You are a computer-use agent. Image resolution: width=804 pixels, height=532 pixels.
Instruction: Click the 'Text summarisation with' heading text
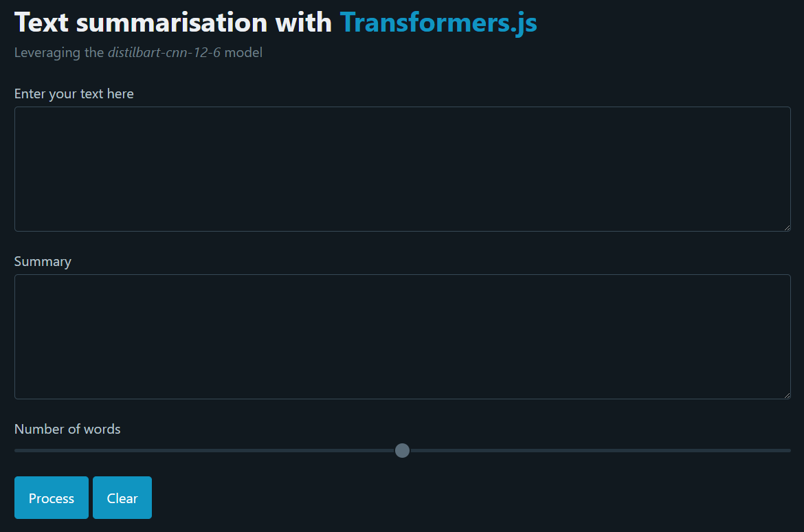click(x=172, y=23)
